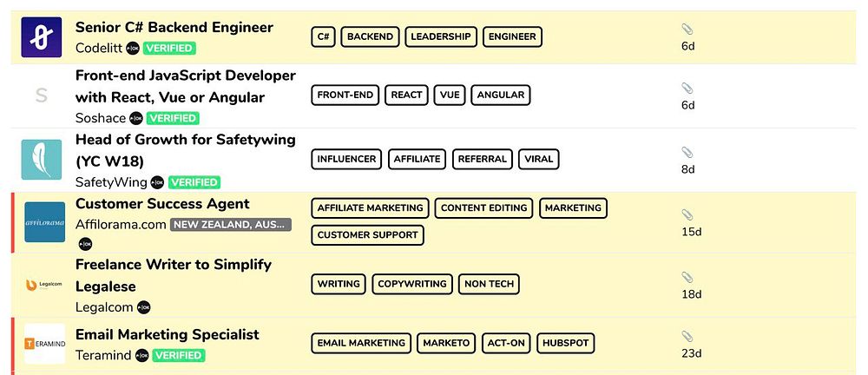Click the NEW ZEALAND, AUS... location label
Image resolution: width=868 pixels, height=375 pixels.
pyautogui.click(x=230, y=225)
